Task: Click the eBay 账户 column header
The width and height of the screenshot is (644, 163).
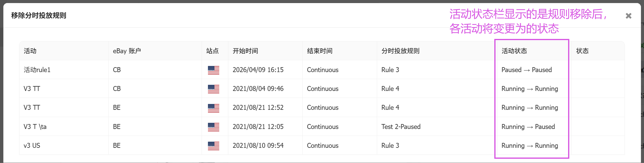Action: pyautogui.click(x=127, y=51)
